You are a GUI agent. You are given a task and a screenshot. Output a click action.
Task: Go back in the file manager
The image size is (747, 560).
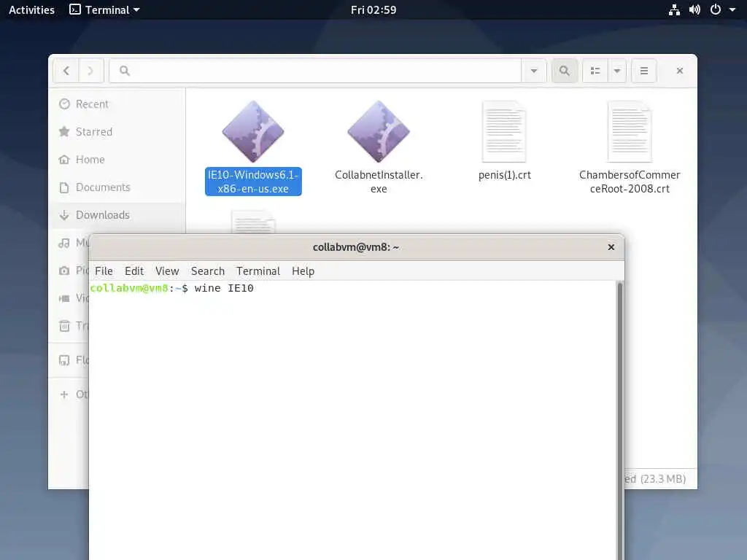66,71
